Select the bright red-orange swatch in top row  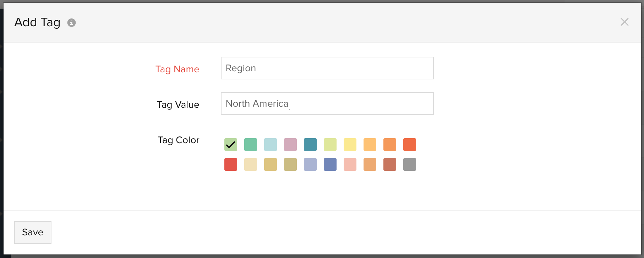coord(410,145)
